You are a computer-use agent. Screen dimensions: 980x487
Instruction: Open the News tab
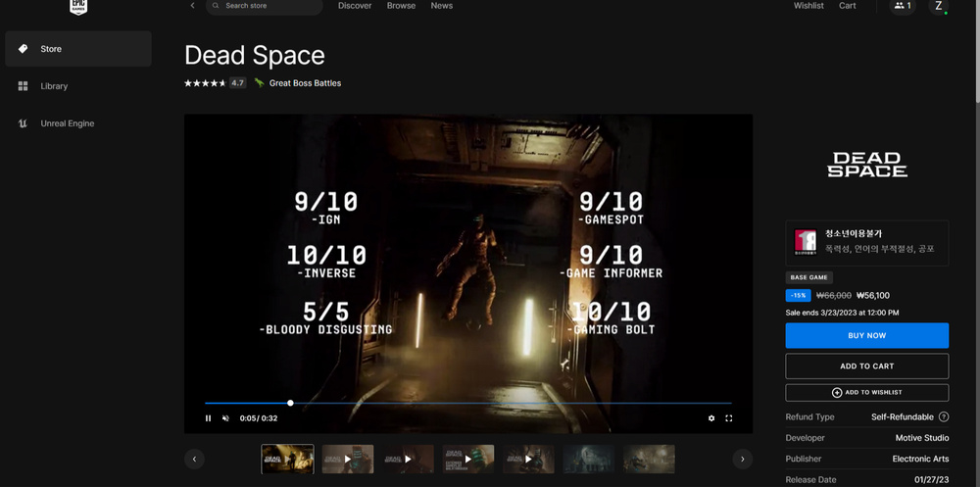click(442, 6)
